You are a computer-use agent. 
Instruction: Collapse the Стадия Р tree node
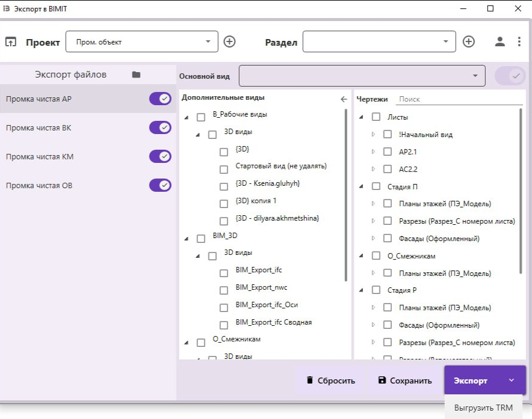[x=361, y=290]
